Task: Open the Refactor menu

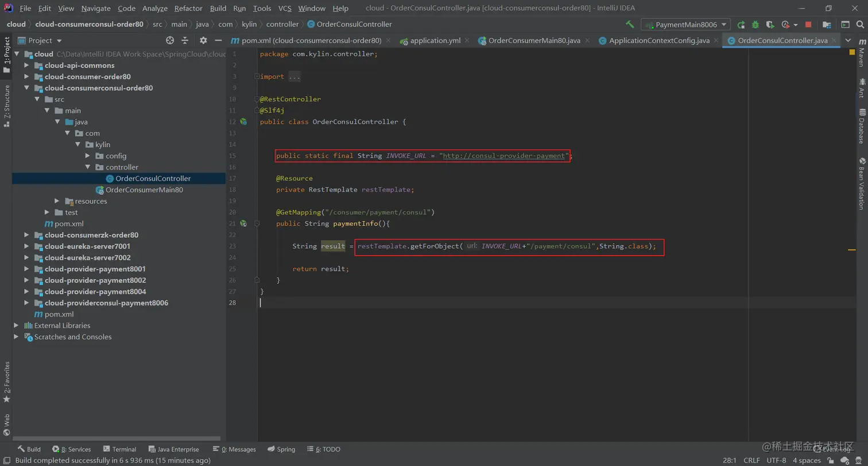Action: [x=188, y=8]
